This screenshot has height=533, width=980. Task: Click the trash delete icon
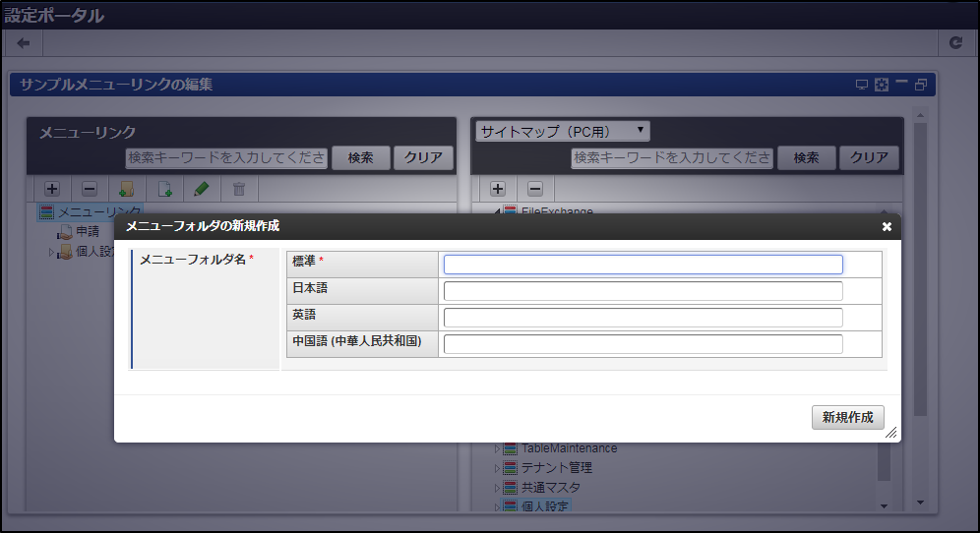click(x=239, y=189)
